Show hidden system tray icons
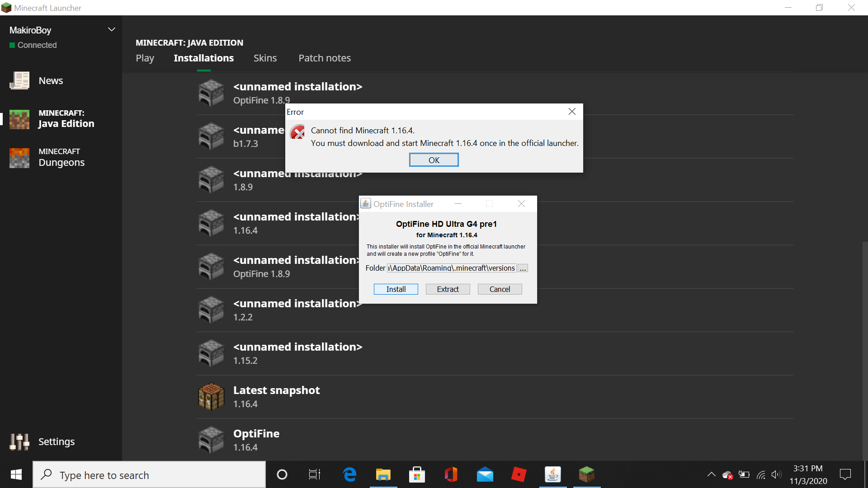The image size is (868, 488). 711,474
